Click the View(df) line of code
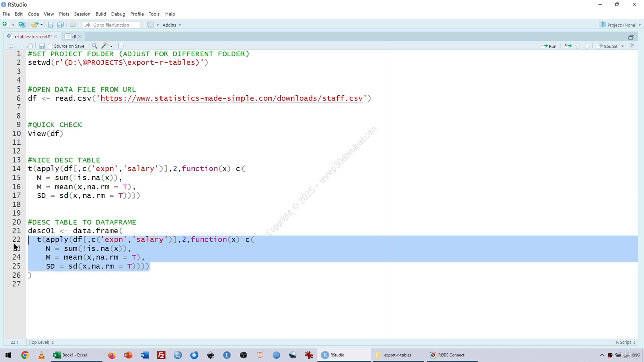 [x=45, y=134]
